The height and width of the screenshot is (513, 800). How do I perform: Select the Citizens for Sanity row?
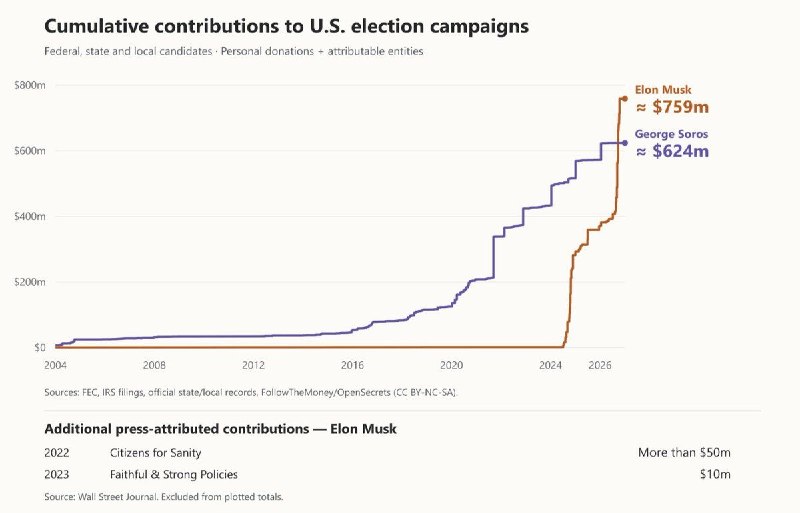[x=387, y=453]
